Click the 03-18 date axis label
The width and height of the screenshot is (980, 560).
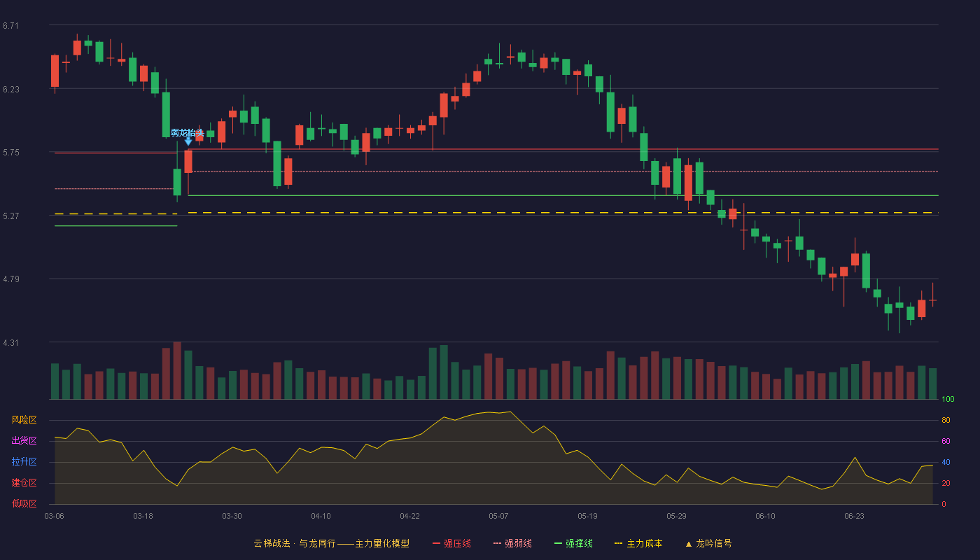pos(143,516)
